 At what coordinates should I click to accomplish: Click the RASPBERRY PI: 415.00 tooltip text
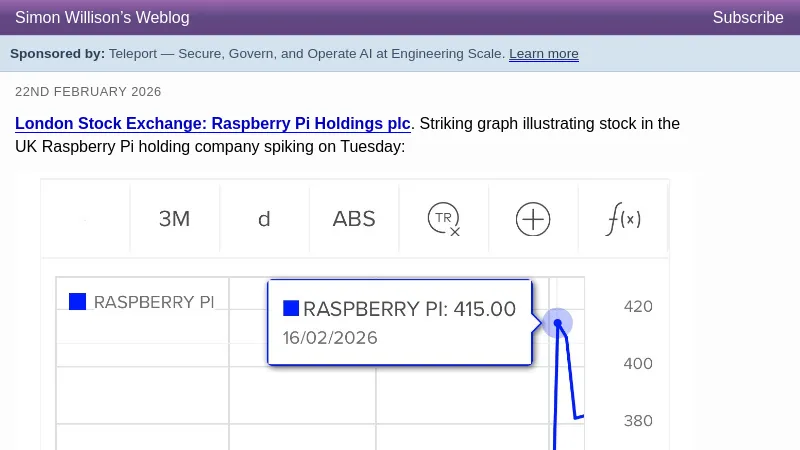click(409, 309)
